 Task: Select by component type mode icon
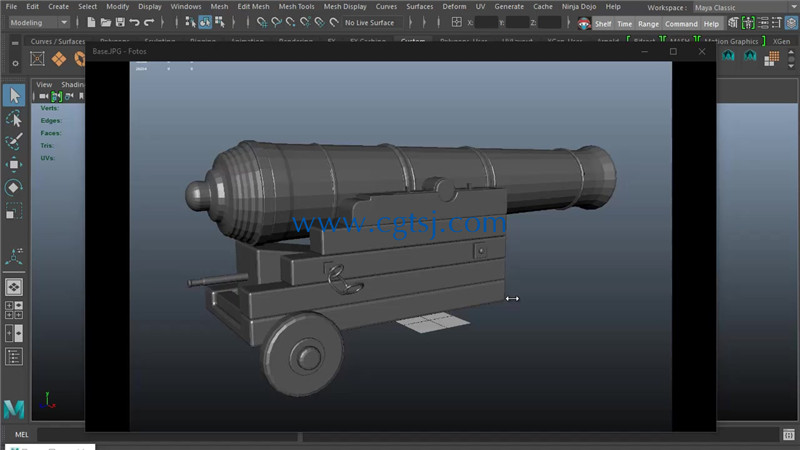[220, 22]
